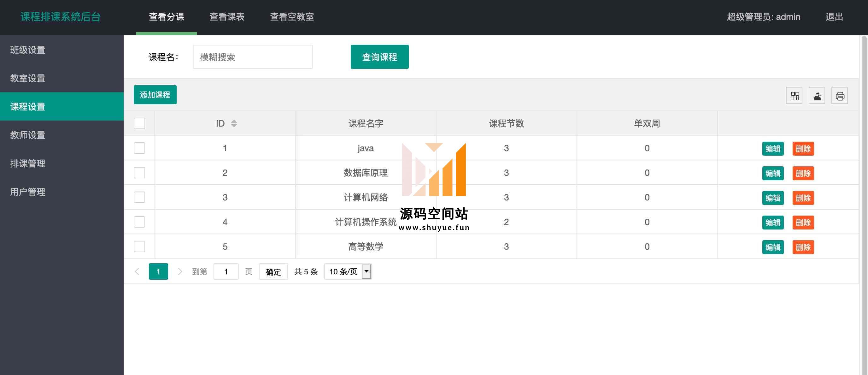
Task: Edit the 数据库原理 course
Action: tap(773, 173)
